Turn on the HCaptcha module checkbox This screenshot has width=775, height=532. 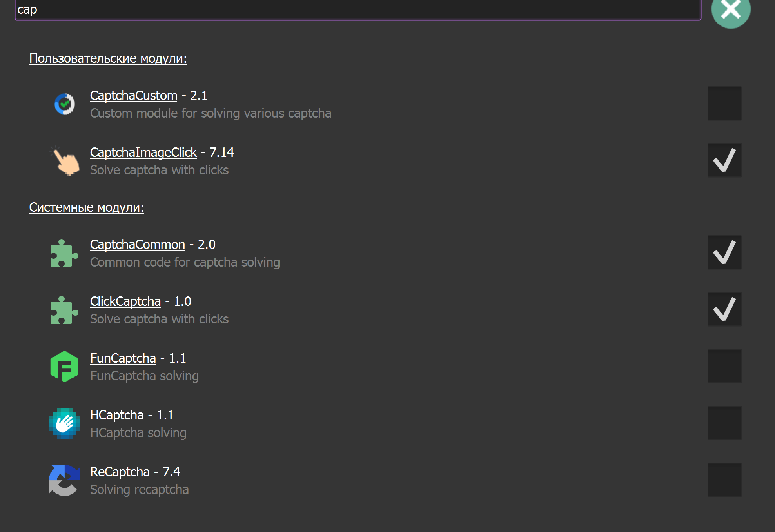click(x=724, y=423)
